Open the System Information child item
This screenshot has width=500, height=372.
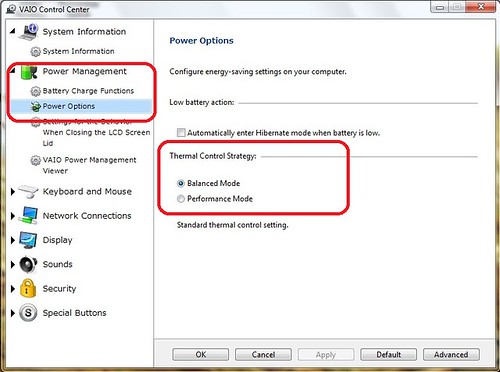click(x=78, y=51)
